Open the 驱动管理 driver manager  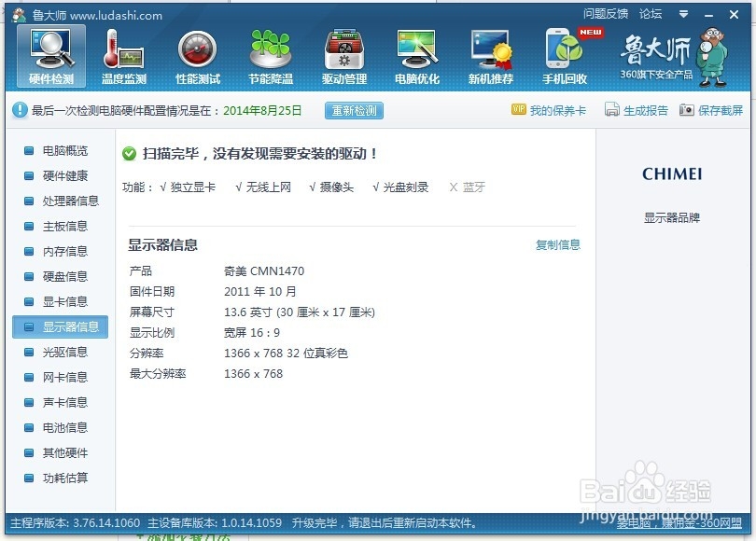pos(343,54)
